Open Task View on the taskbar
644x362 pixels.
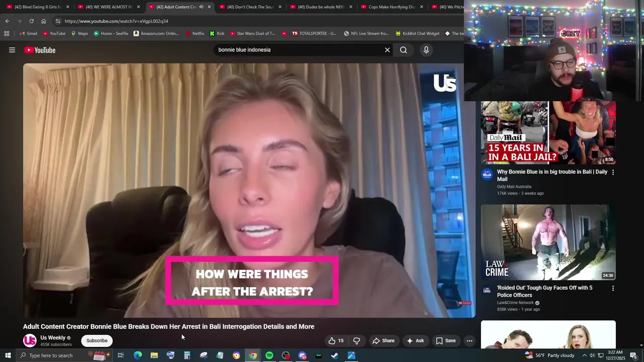[x=121, y=355]
